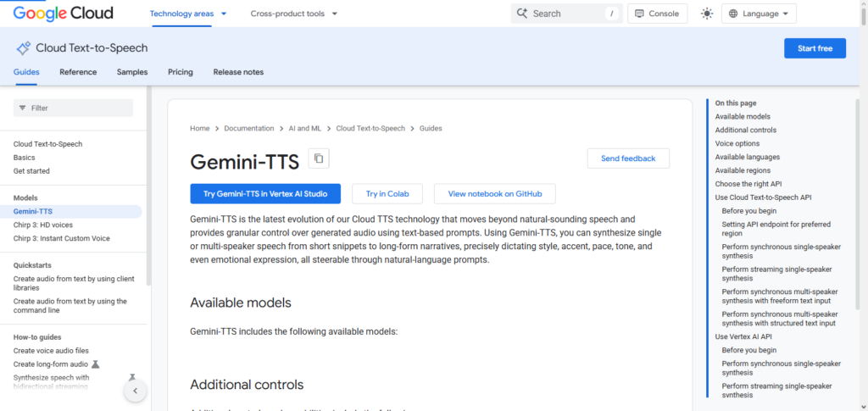Switch to the Samples tab

click(x=132, y=72)
